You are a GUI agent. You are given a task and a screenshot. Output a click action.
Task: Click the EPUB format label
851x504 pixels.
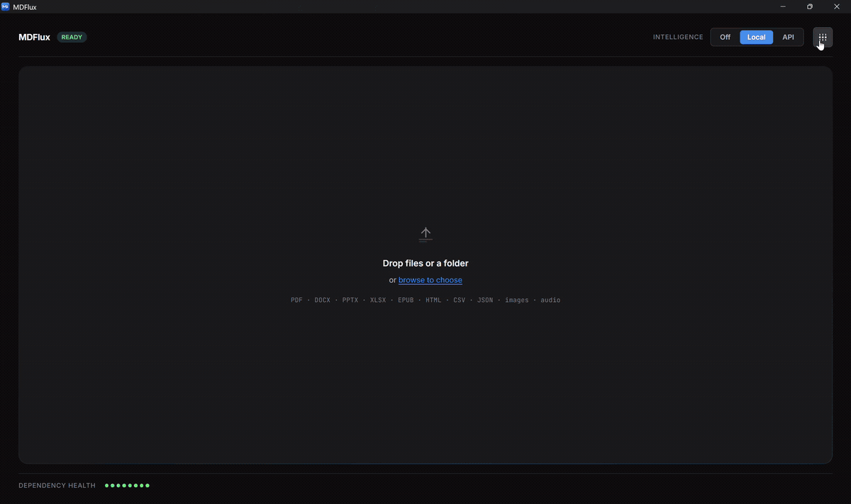point(406,300)
